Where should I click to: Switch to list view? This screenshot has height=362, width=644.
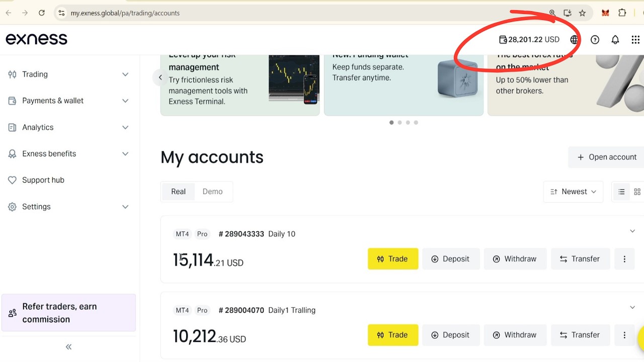[x=621, y=192]
